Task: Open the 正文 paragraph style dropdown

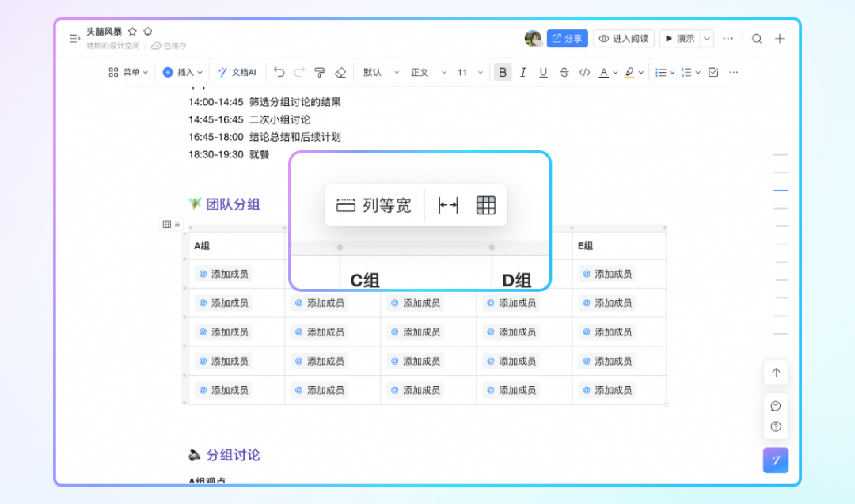Action: 427,72
